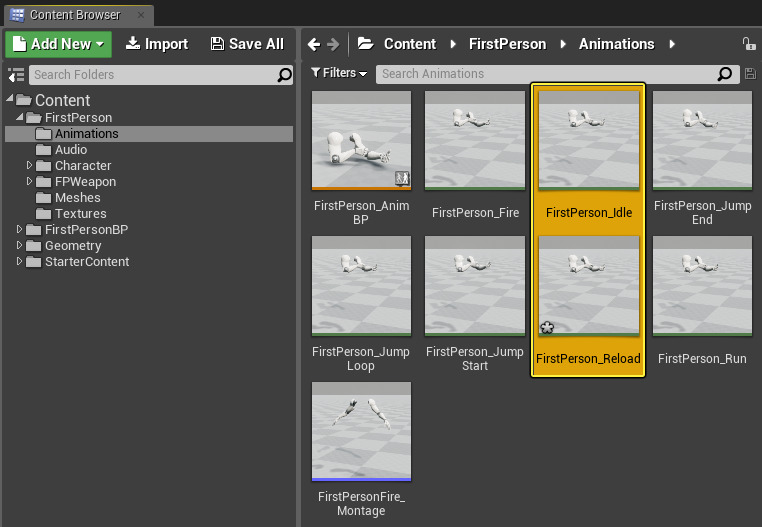
Task: Select the FirstPersonFire_Montage asset
Action: [361, 431]
